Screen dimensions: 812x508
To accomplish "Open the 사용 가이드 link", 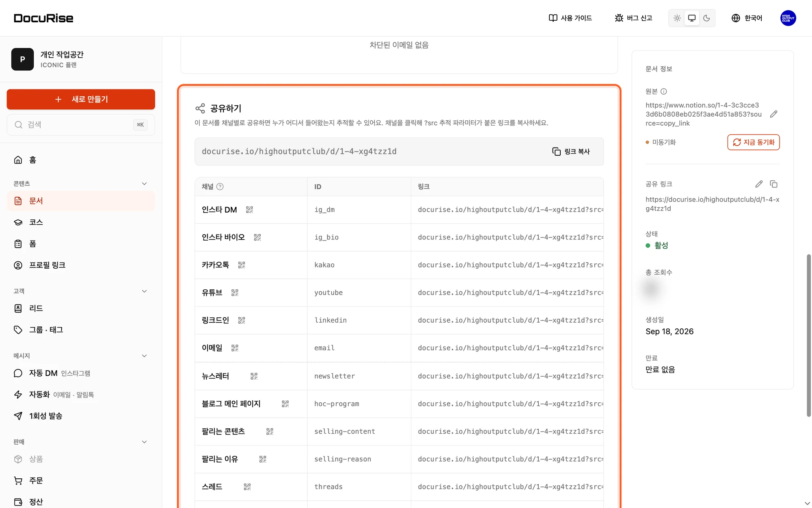I will (570, 18).
